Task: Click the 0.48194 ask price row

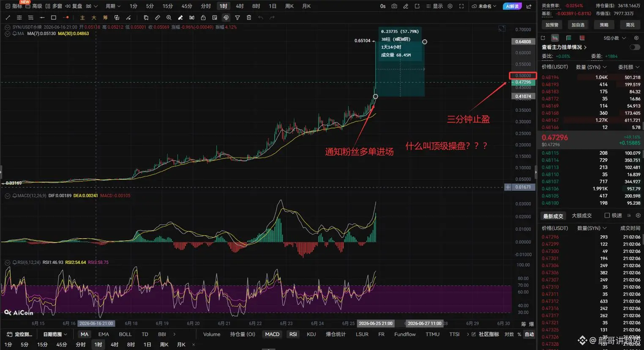Action: (591, 77)
